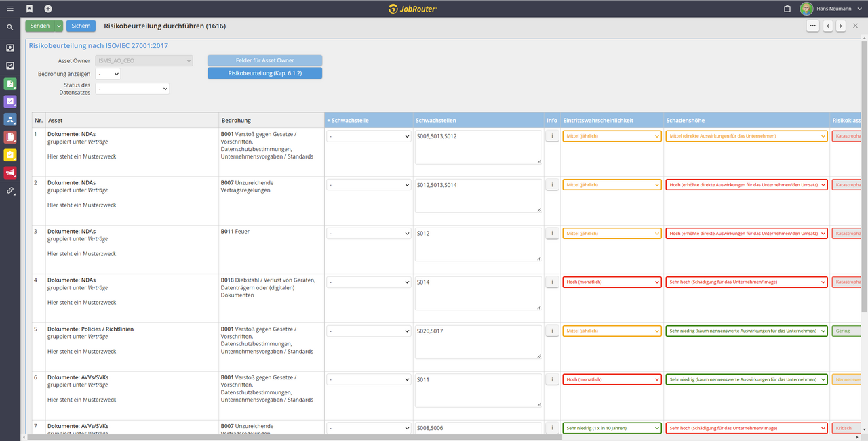This screenshot has height=441, width=868.
Task: Click the Risikobeurteilung nach ISO/IEC 27001:2017 heading
Action: 98,46
